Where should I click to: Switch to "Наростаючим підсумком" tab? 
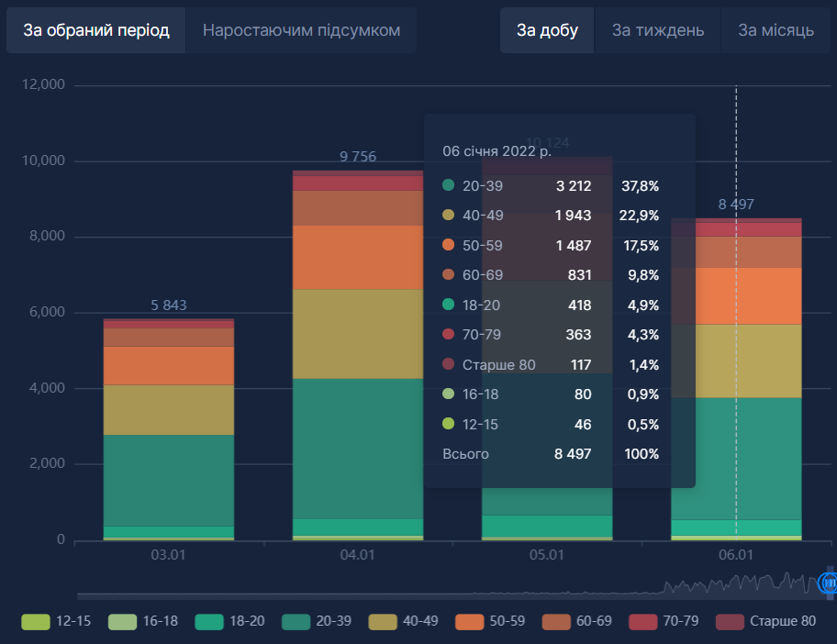pyautogui.click(x=301, y=30)
